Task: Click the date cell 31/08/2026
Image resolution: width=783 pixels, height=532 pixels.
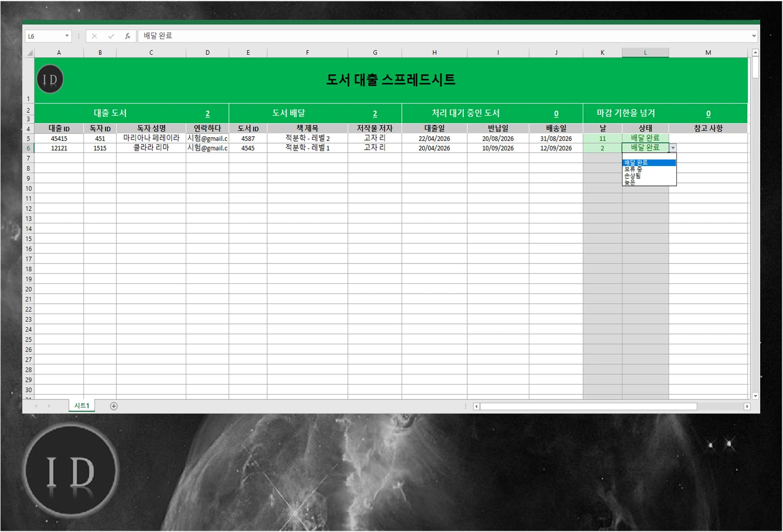Action: click(556, 139)
